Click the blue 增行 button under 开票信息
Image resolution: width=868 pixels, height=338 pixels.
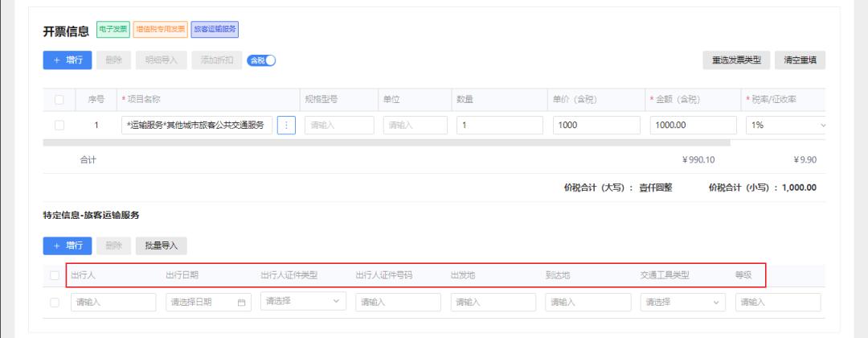pyautogui.click(x=67, y=60)
